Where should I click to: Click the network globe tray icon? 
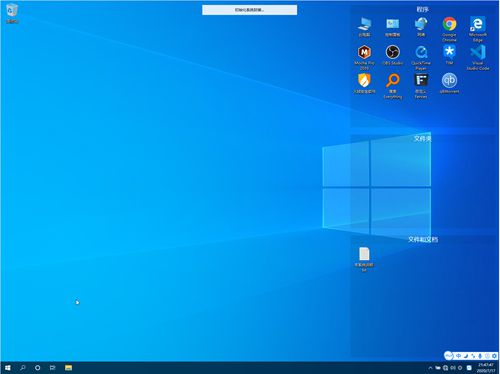pos(445,368)
